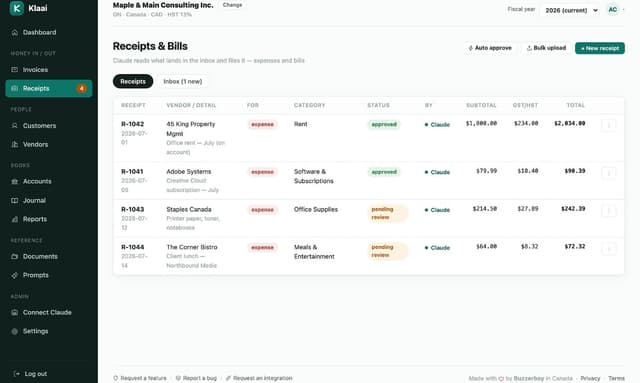Click the Log out arrow icon

17,374
